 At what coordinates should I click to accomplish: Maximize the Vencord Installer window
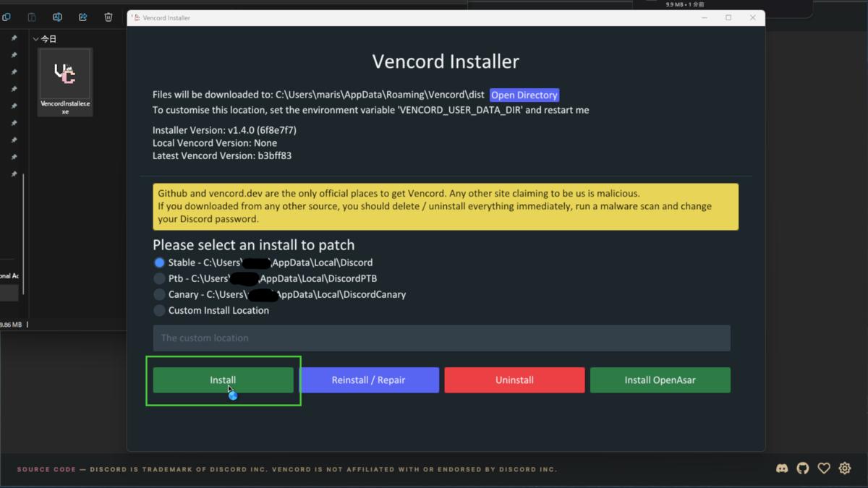click(728, 17)
